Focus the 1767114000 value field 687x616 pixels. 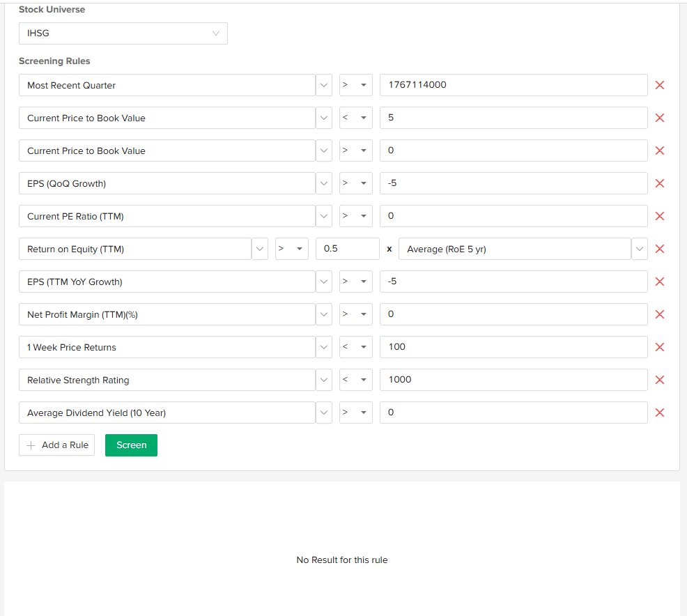[514, 85]
